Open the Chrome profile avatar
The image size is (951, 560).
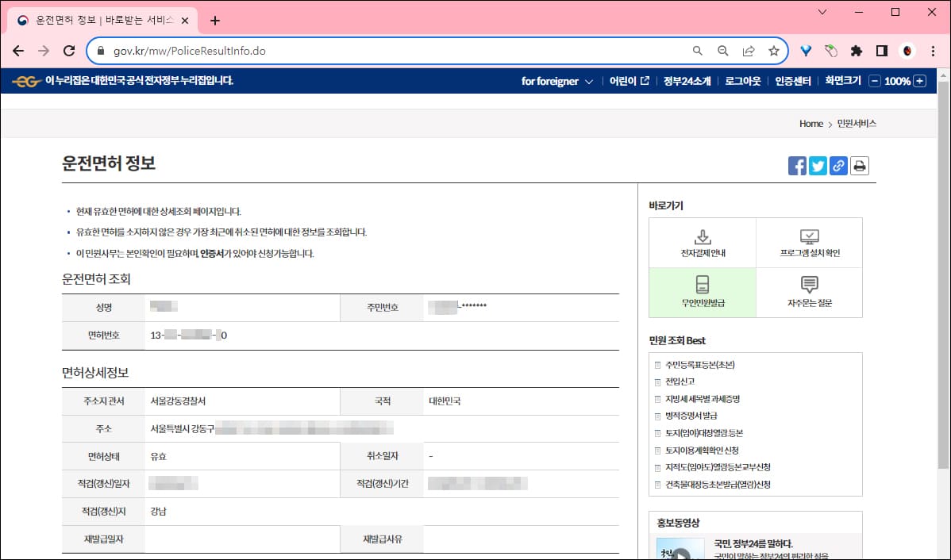click(907, 51)
